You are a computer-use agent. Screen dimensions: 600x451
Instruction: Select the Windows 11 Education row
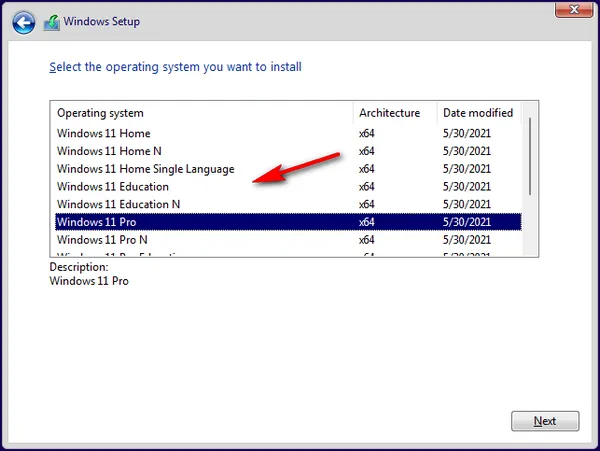pyautogui.click(x=288, y=187)
